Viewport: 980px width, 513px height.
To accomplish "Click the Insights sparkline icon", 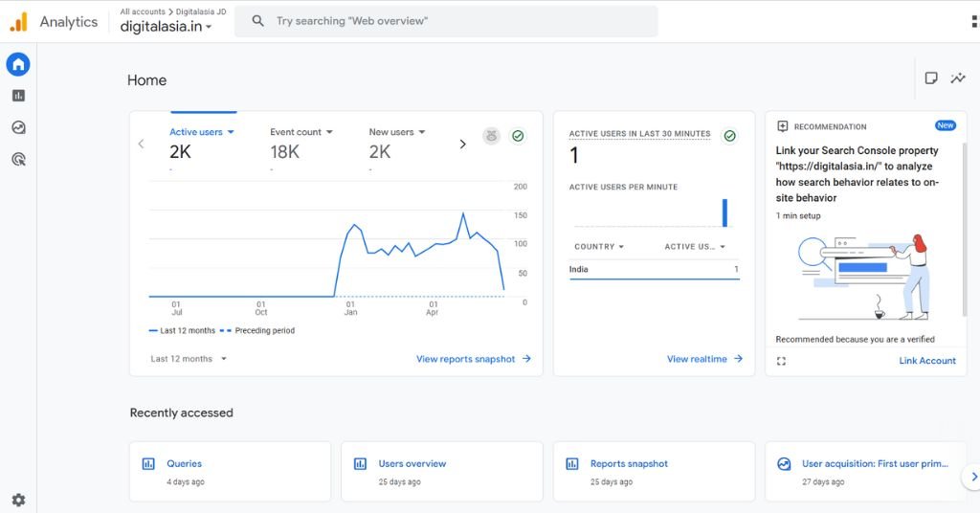I will tap(957, 78).
